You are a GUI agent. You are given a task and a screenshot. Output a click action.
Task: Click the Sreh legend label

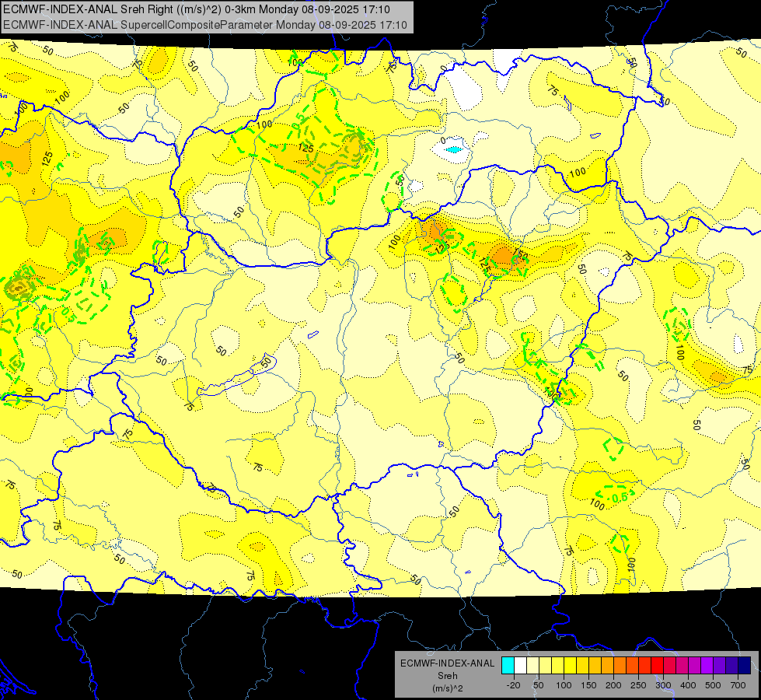coord(447,676)
